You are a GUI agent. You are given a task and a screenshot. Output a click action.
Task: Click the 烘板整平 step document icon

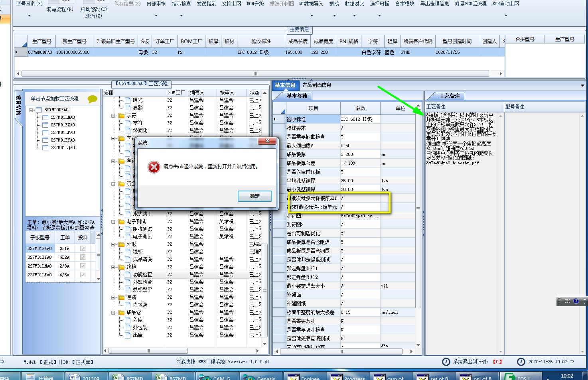click(x=128, y=289)
